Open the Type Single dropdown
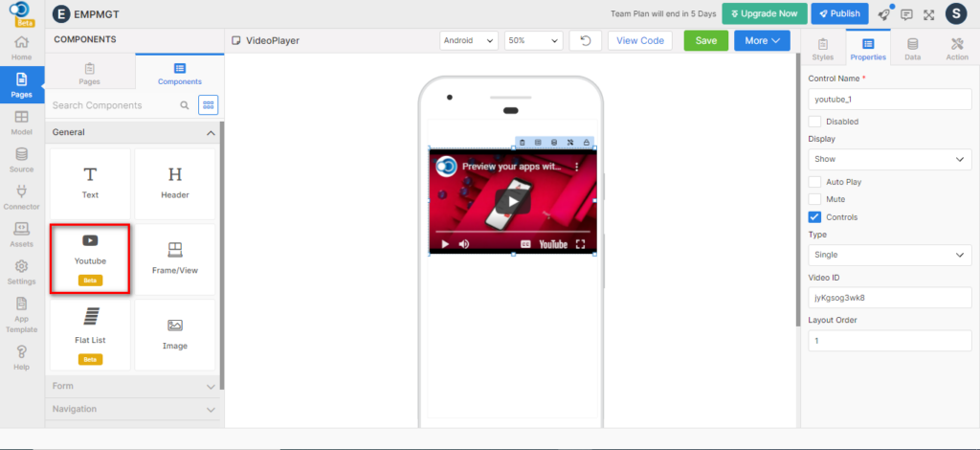Viewport: 980px width, 450px height. (x=890, y=255)
